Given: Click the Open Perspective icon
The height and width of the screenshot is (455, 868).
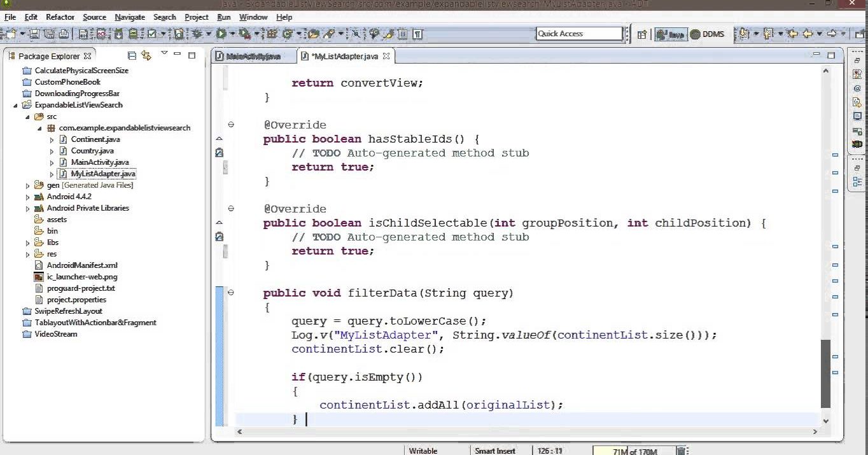Looking at the screenshot, I should [x=642, y=34].
